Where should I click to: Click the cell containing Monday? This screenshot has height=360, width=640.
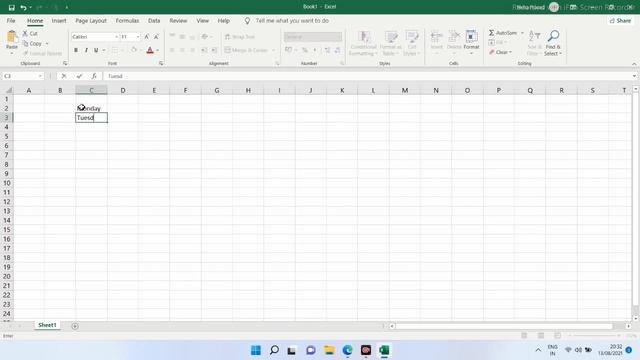[x=91, y=108]
